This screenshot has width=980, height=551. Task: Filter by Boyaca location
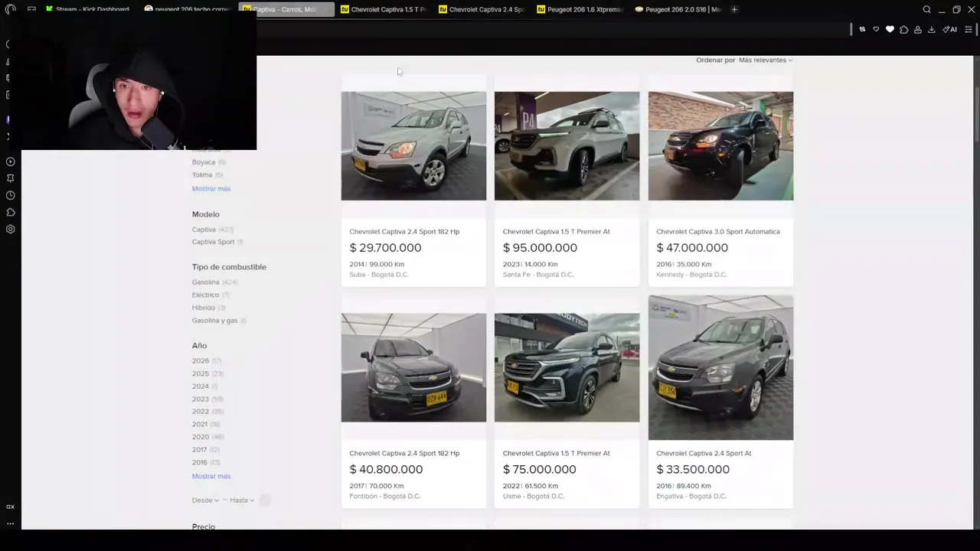click(x=208, y=162)
